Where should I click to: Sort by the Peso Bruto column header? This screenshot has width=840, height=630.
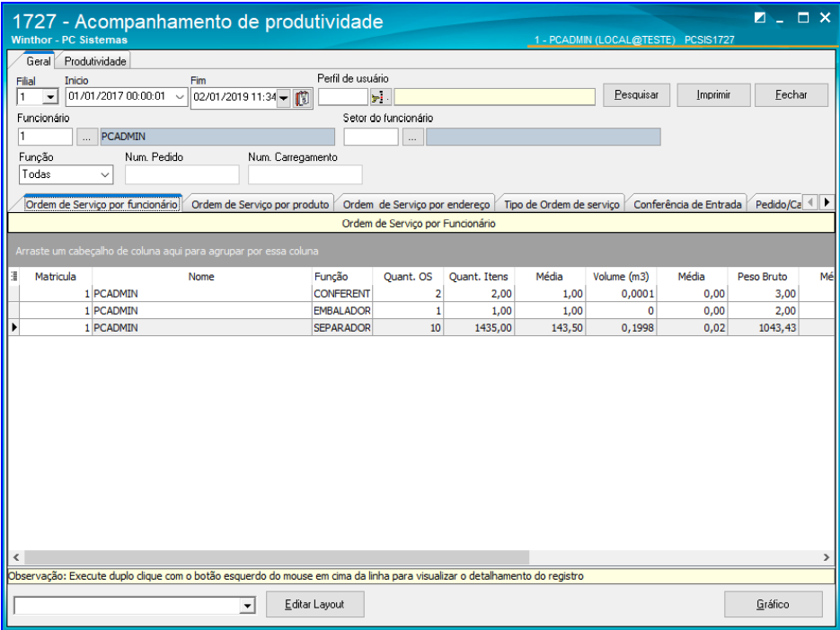coord(763,277)
